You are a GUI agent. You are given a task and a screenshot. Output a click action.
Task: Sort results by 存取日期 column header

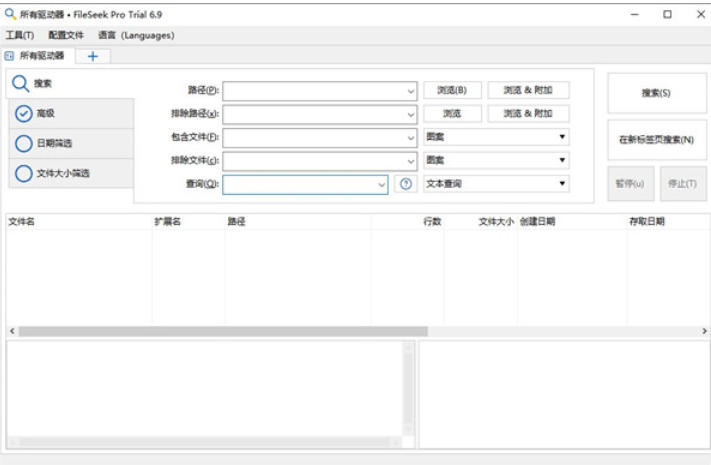click(x=668, y=221)
